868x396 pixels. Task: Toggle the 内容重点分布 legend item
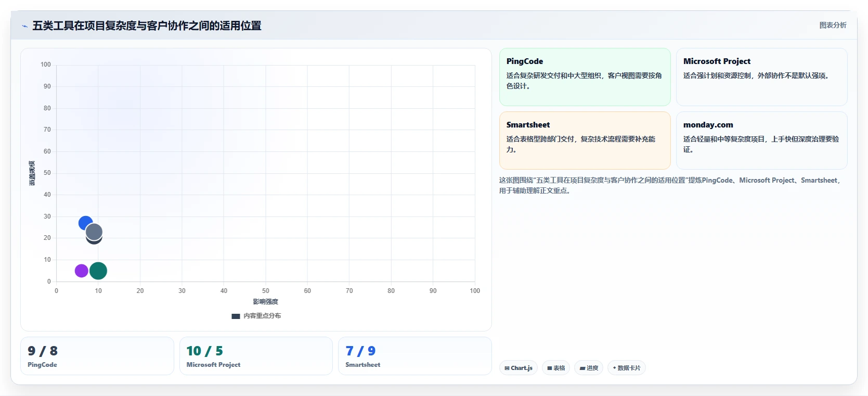(x=256, y=316)
